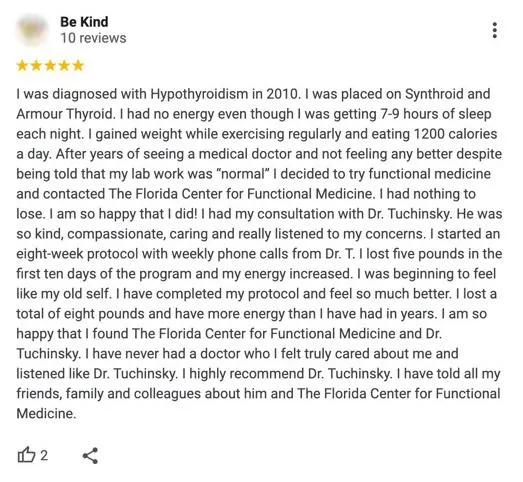The width and height of the screenshot is (523, 482).
Task: Click the word Synthroid in review
Action: [x=434, y=94]
